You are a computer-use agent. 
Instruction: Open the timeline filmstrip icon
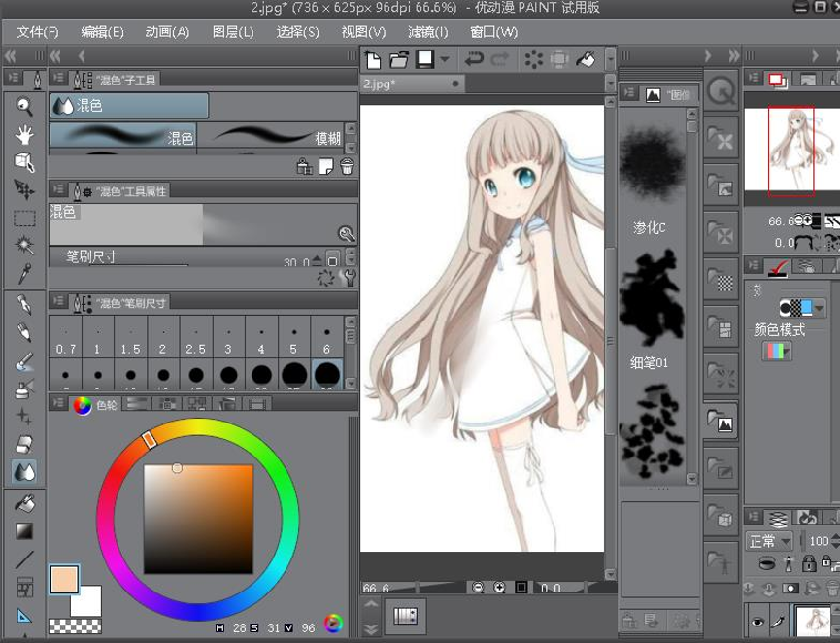[405, 616]
